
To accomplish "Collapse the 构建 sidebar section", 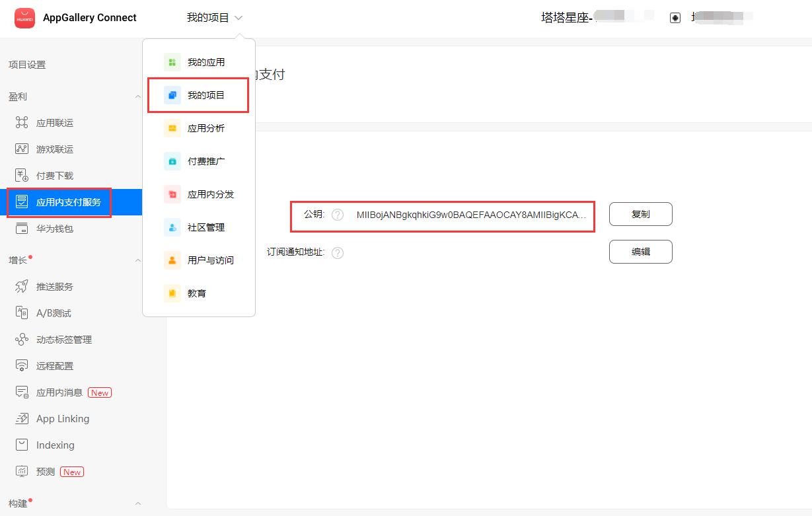I will [x=137, y=503].
